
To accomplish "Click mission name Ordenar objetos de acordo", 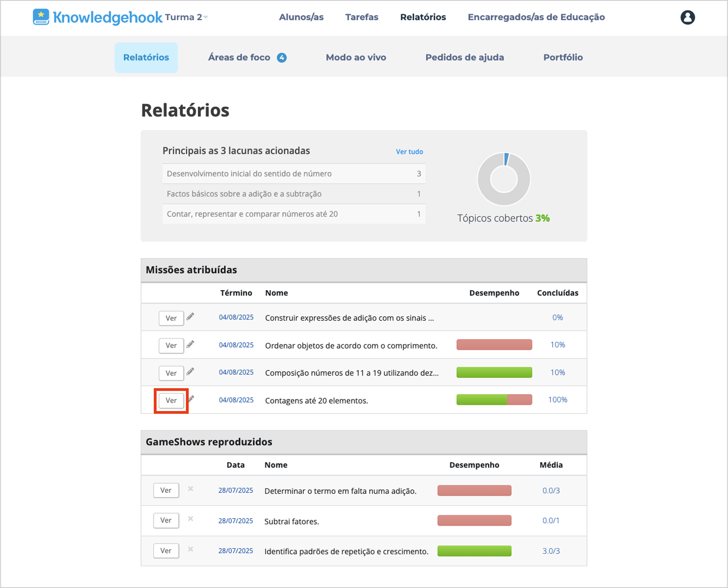I will click(351, 346).
